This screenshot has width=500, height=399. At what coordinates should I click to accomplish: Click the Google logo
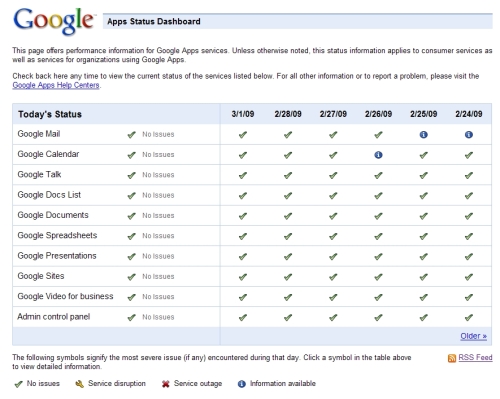point(54,21)
